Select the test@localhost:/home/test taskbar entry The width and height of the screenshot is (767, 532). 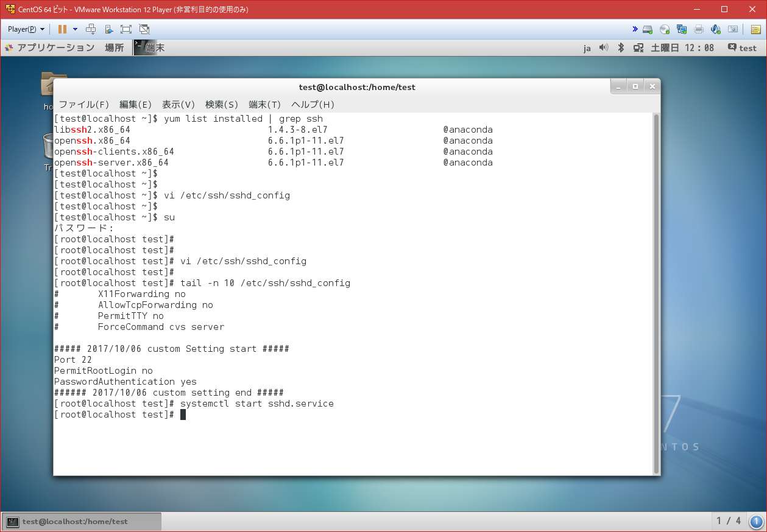(x=81, y=521)
